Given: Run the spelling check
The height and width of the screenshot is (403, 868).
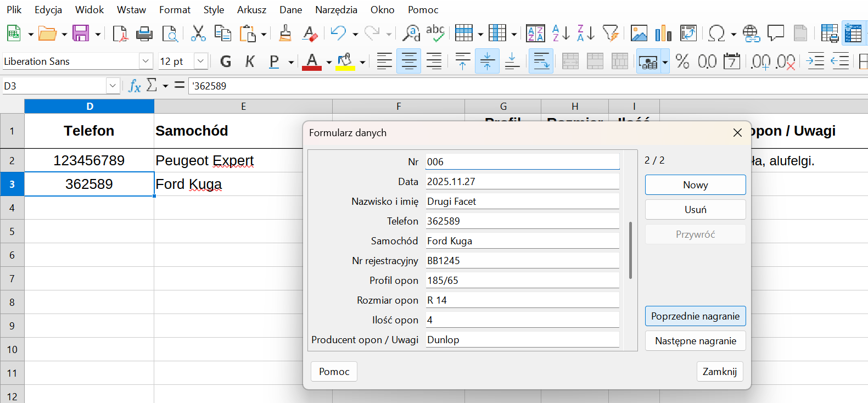Looking at the screenshot, I should [x=435, y=33].
